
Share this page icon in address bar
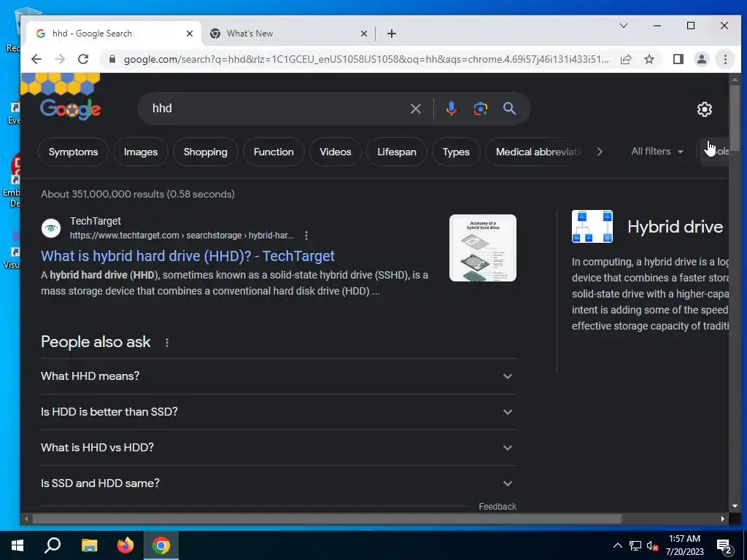[626, 59]
